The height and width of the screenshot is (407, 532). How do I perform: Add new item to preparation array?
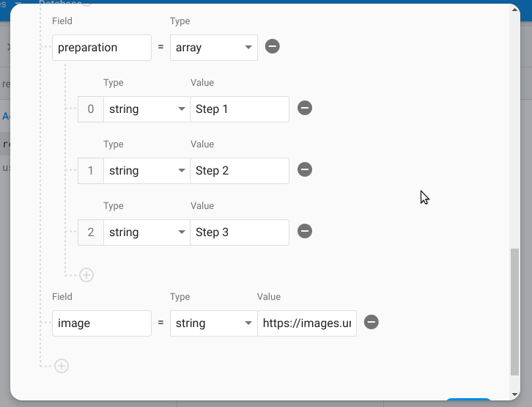[x=86, y=275]
